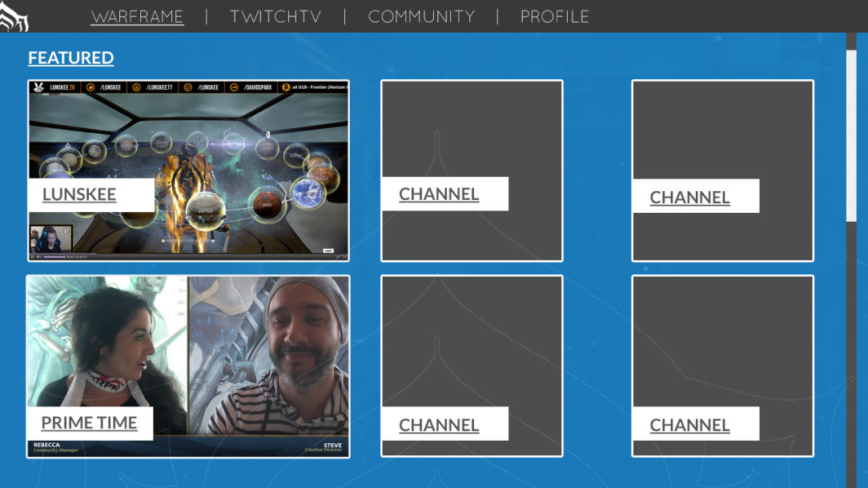Click the Lunskee webcam inset thumbnail

(51, 238)
